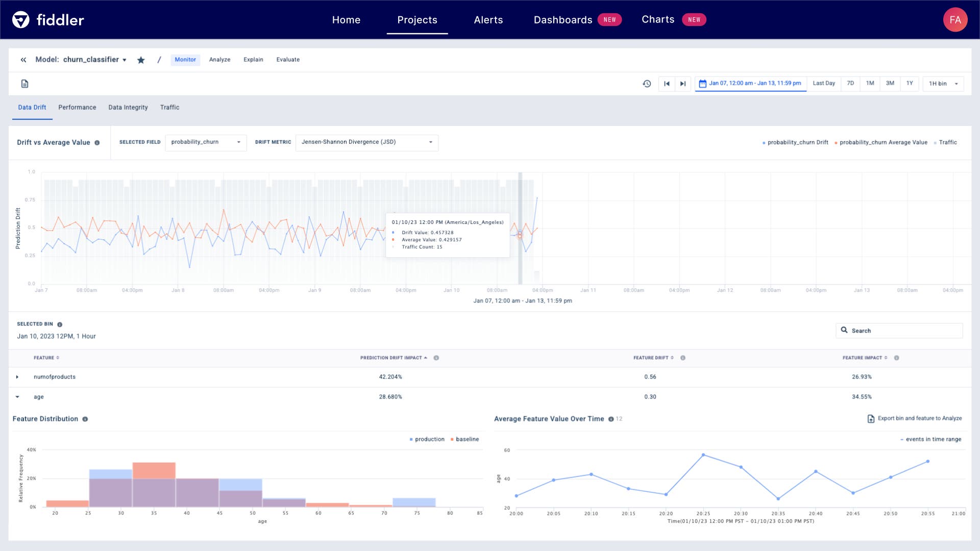Go to the Dashboards menu item
This screenshot has width=980, height=551.
coord(563,19)
